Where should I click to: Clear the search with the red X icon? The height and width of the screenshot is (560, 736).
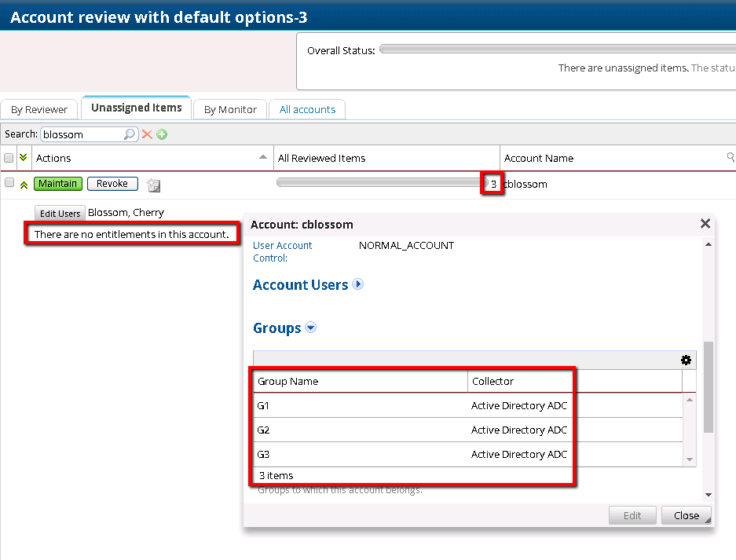(147, 134)
